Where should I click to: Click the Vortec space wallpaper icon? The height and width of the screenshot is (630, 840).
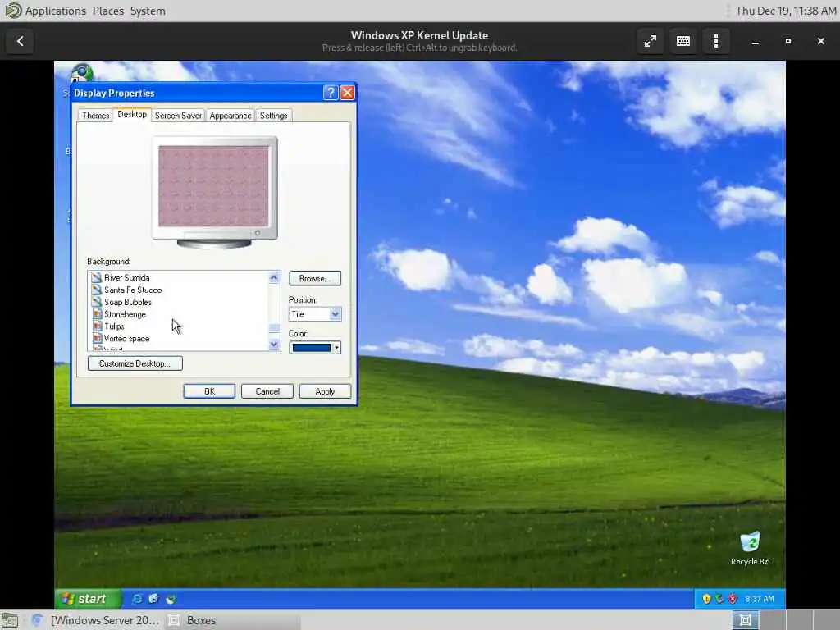97,339
